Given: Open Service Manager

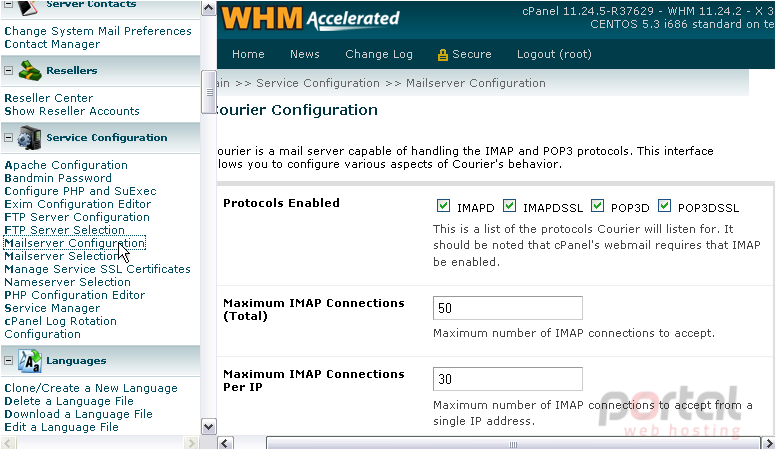Looking at the screenshot, I should [52, 308].
